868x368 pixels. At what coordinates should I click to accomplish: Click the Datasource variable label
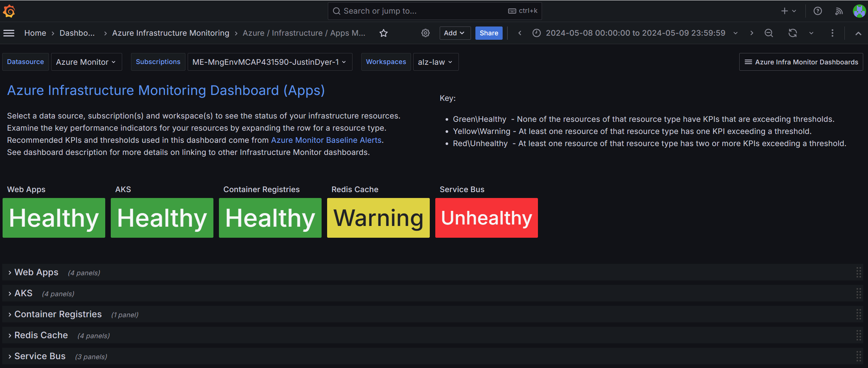25,62
